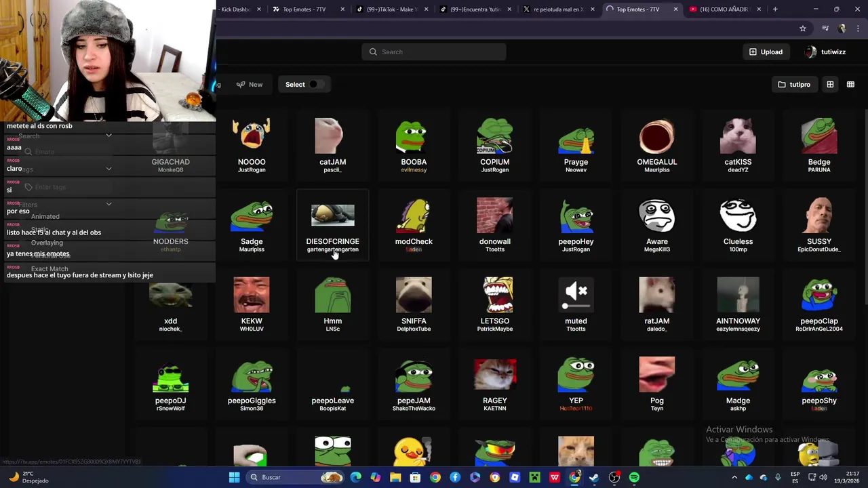The width and height of the screenshot is (868, 488).
Task: Open the Windows Start menu
Action: tap(234, 477)
